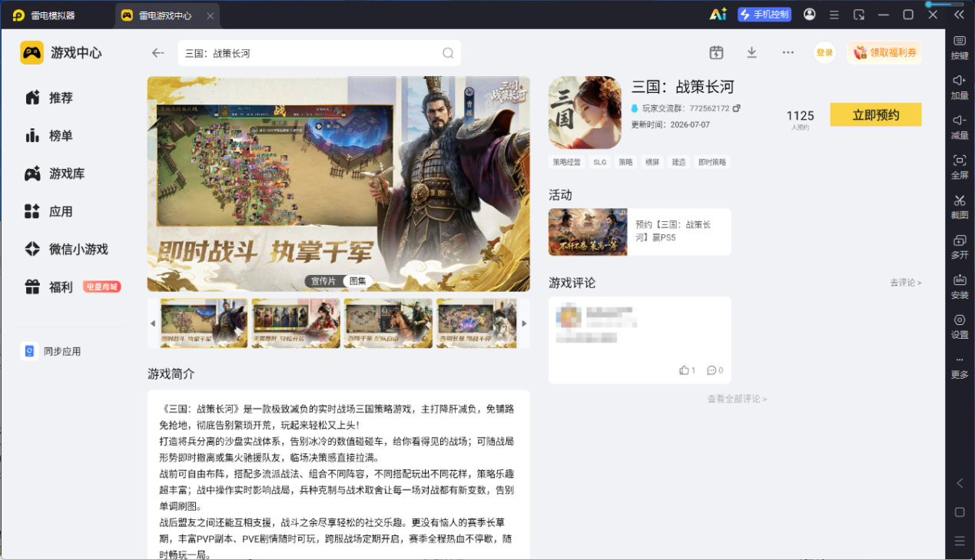Open the 游戏库 game library
Viewport: 975px width, 560px height.
pos(55,174)
